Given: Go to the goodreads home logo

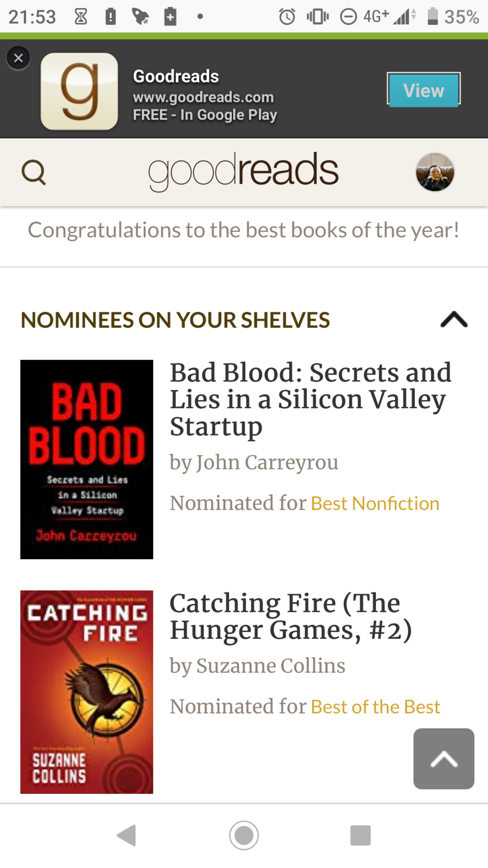Looking at the screenshot, I should [x=243, y=172].
